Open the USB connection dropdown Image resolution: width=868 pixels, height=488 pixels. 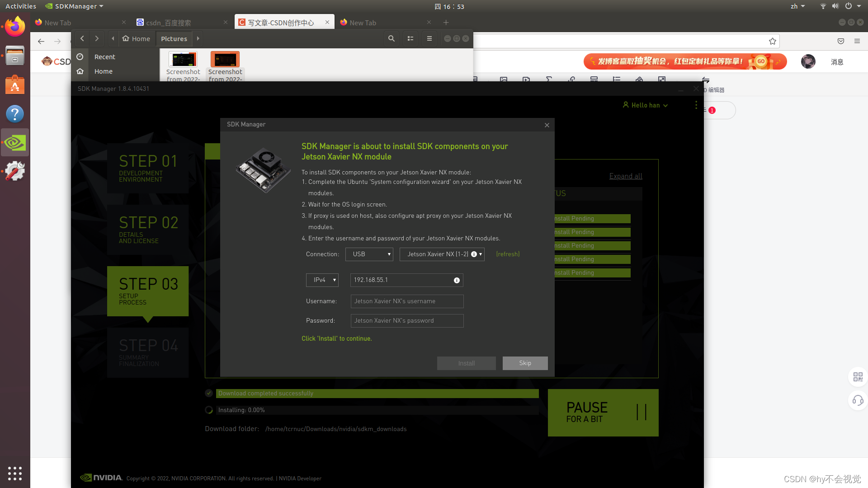point(369,254)
